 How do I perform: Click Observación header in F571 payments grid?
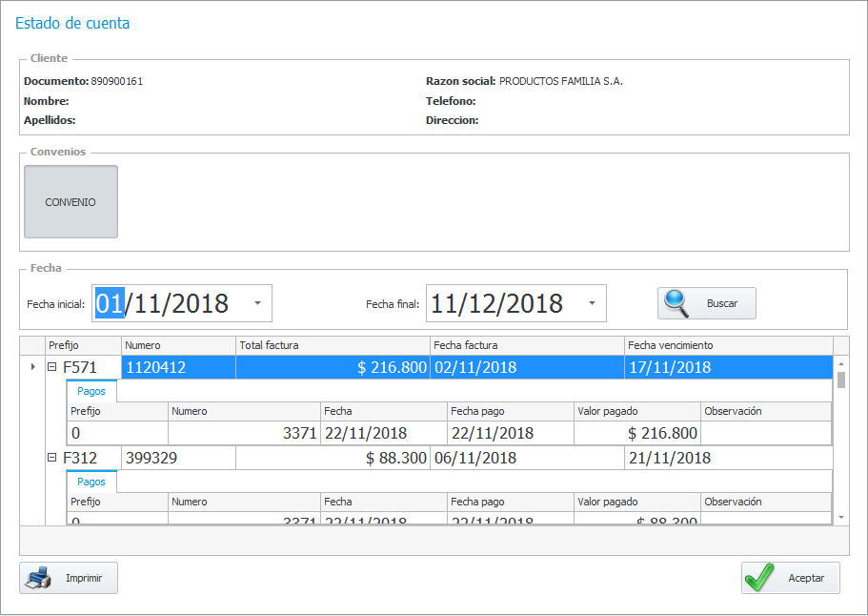point(766,411)
